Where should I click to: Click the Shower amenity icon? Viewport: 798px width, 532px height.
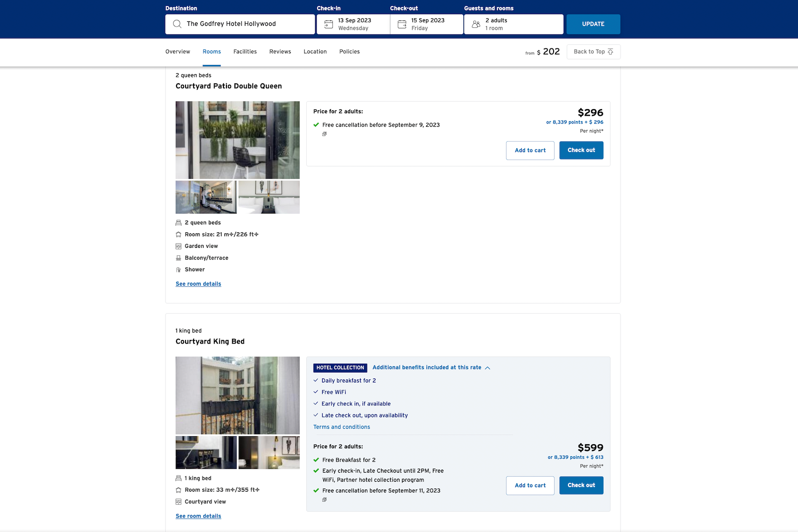point(179,269)
